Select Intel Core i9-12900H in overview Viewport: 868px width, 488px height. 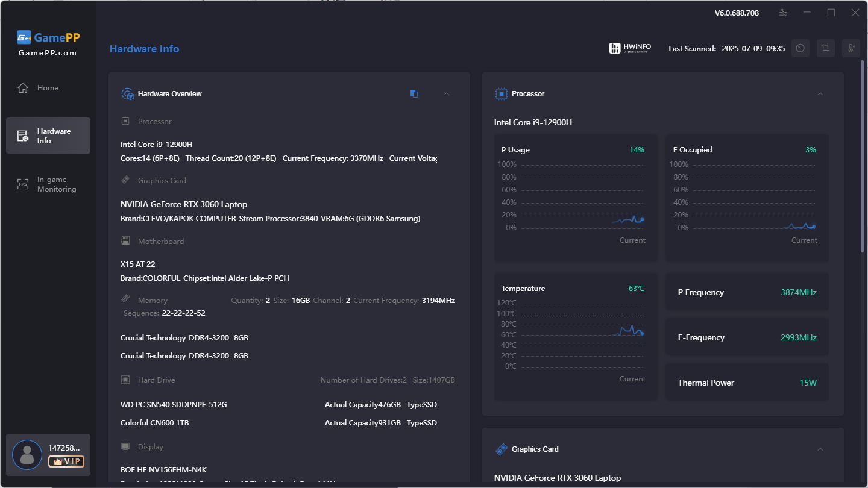point(157,145)
